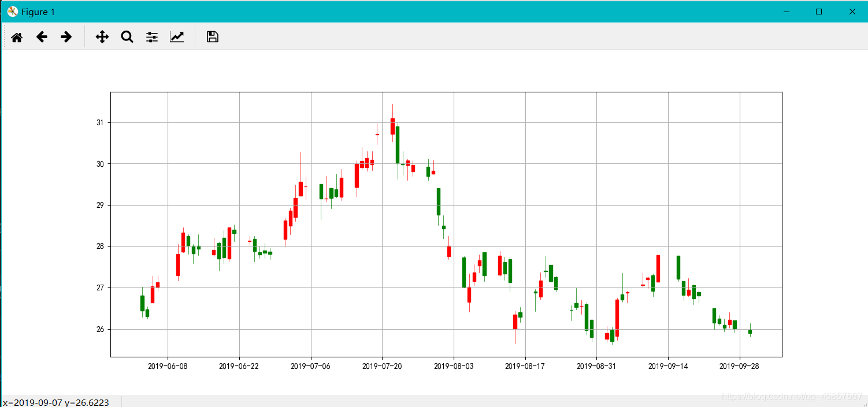Image resolution: width=868 pixels, height=407 pixels.
Task: Click the cursor coordinates readout in status bar
Action: (56, 402)
